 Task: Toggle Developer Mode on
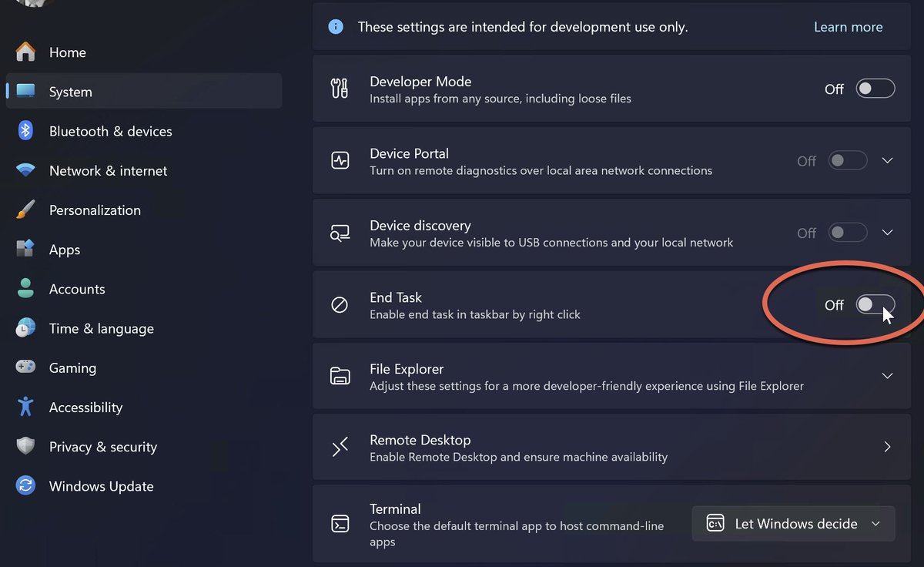(x=875, y=88)
